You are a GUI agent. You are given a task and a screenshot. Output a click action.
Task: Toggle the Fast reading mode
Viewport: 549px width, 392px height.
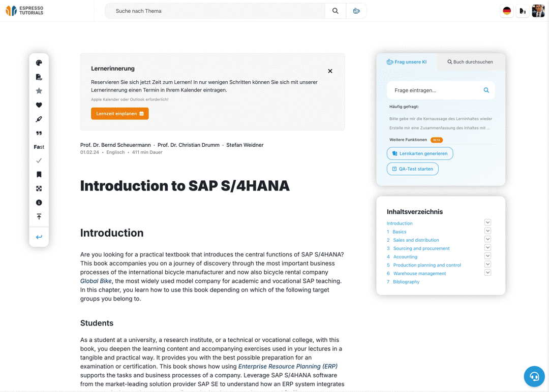(x=39, y=147)
